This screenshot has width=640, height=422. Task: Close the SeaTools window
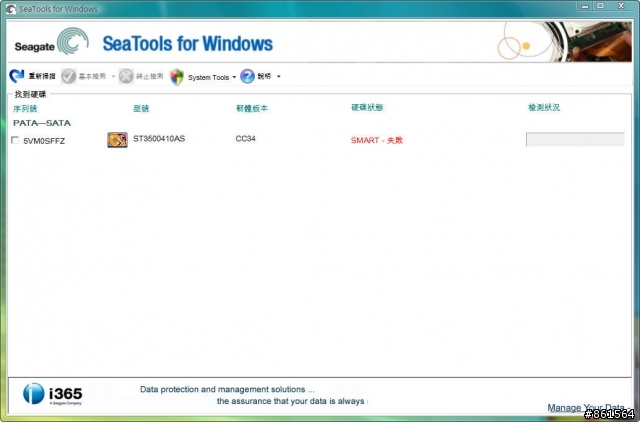[621, 6]
